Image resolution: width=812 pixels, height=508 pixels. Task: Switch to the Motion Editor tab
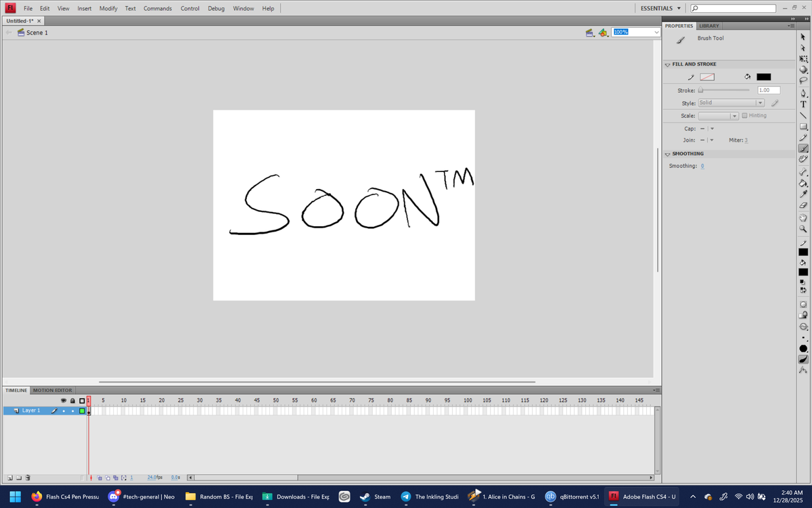[53, 390]
